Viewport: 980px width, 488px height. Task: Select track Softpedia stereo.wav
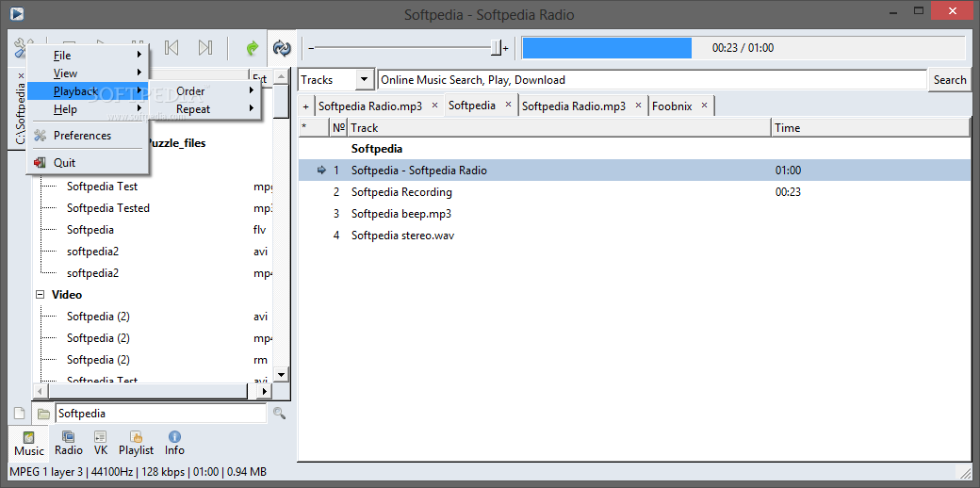[634, 236]
